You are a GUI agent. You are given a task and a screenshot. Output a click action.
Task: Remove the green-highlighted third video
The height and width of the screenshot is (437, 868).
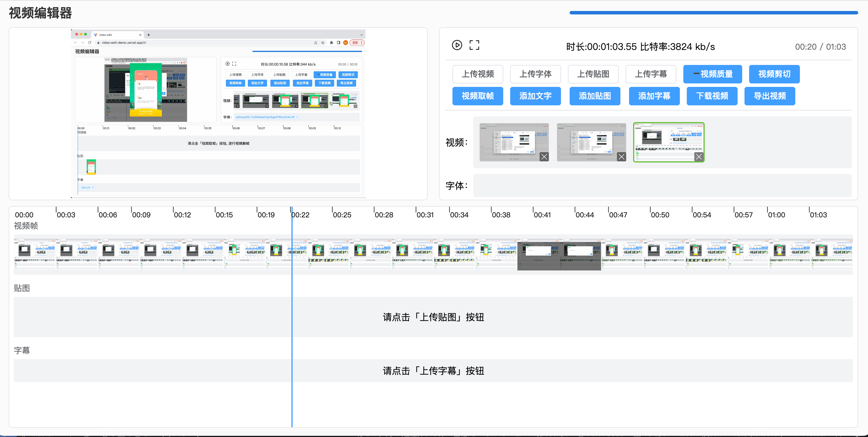tap(699, 157)
